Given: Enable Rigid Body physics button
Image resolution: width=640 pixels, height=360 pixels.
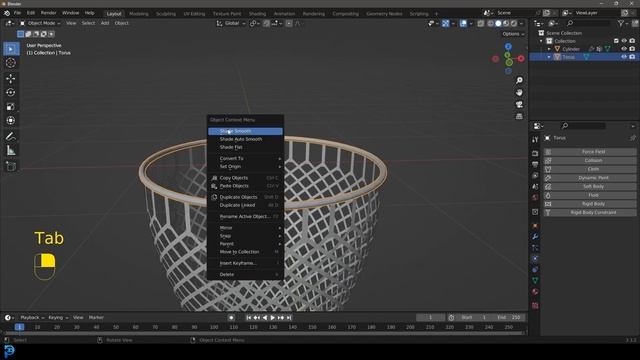Looking at the screenshot, I should point(589,204).
